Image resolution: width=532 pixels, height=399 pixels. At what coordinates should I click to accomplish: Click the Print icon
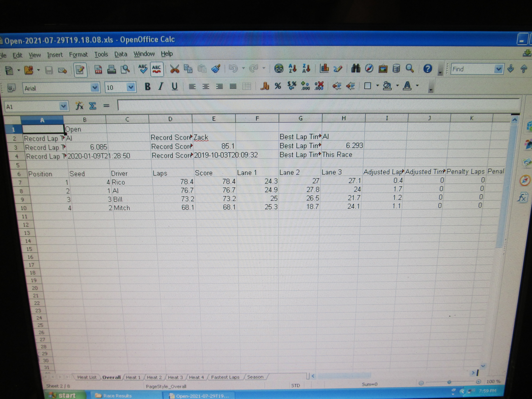click(111, 70)
